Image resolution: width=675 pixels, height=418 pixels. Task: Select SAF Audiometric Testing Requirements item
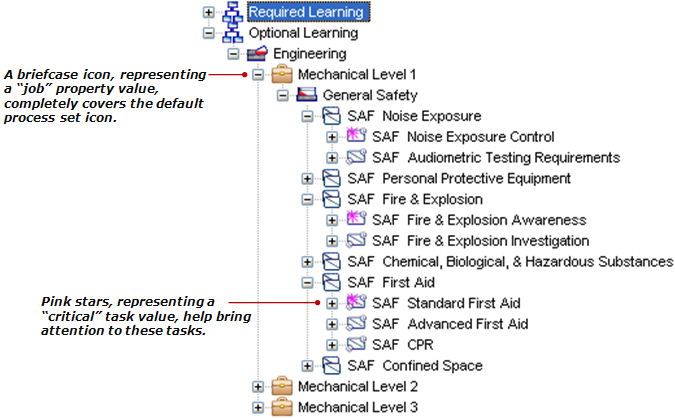(496, 158)
